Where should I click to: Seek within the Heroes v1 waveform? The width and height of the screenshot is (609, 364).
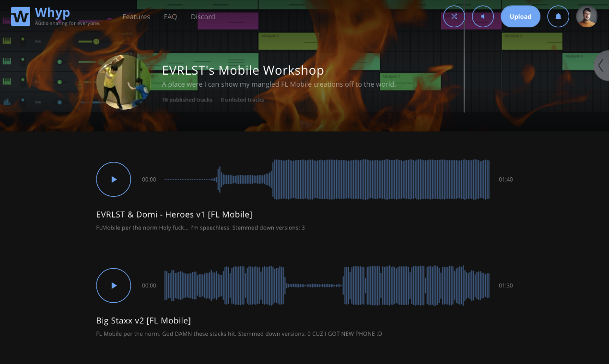pyautogui.click(x=327, y=180)
